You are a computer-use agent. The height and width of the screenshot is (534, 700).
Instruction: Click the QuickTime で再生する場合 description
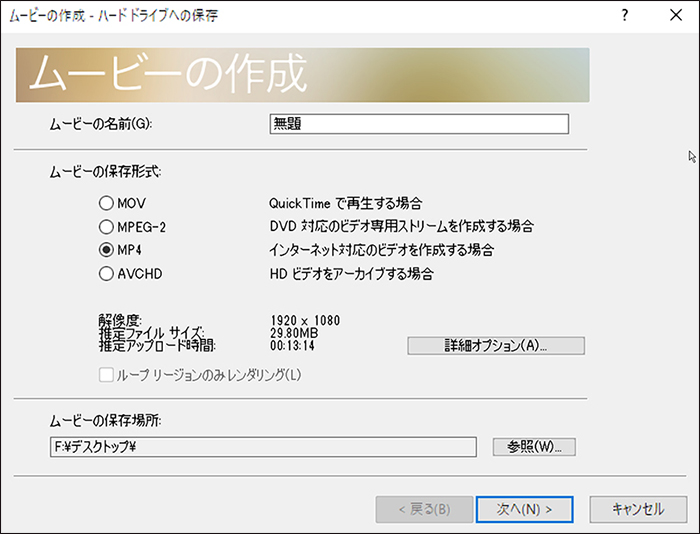pos(346,204)
